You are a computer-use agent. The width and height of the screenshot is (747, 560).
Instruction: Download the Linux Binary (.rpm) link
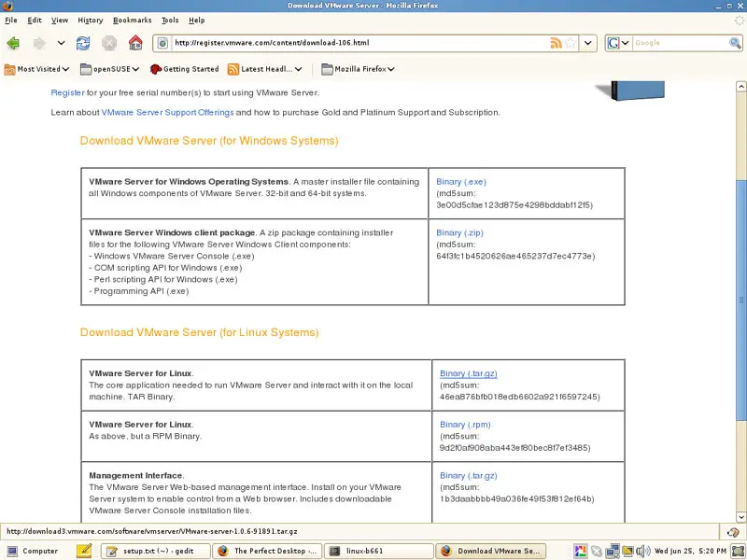point(465,425)
